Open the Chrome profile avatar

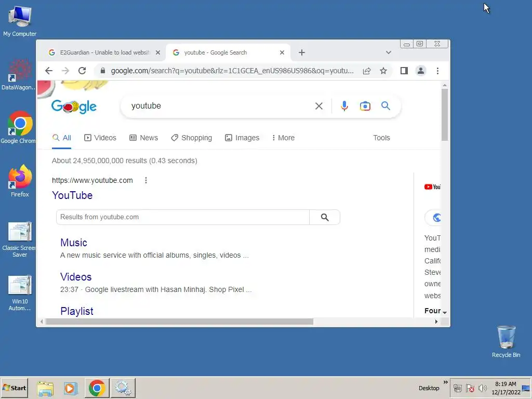coord(421,71)
